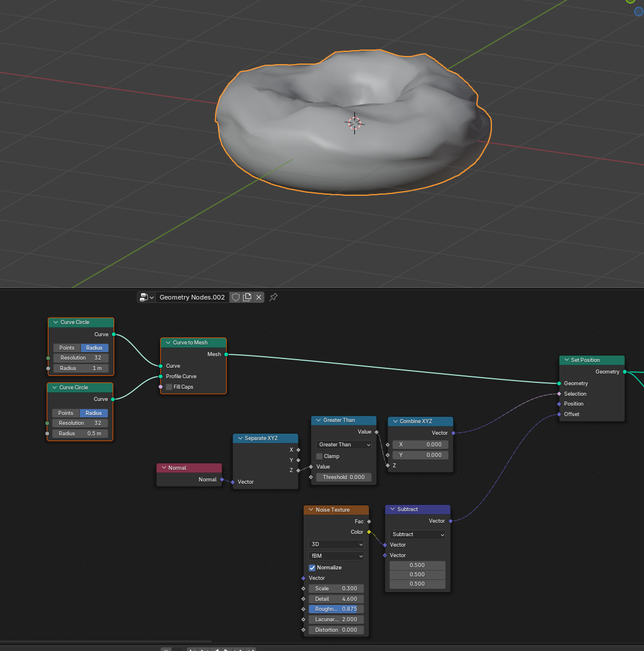644x651 pixels.
Task: Open the Greater Than operation dropdown
Action: coord(344,445)
